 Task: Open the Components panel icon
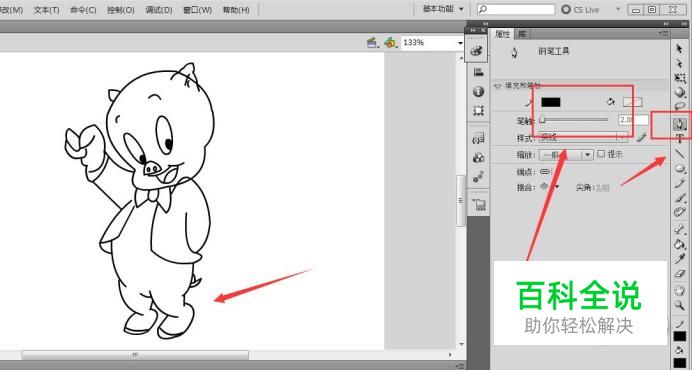click(x=478, y=157)
